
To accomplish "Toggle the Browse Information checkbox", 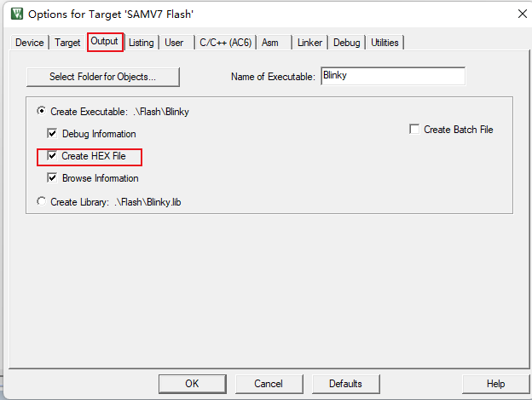I will [x=52, y=177].
